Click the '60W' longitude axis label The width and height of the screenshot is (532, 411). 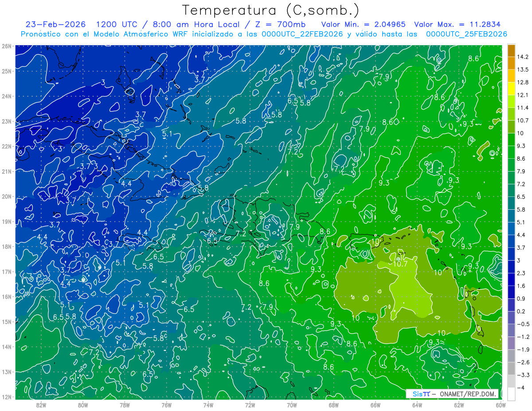coord(501,404)
